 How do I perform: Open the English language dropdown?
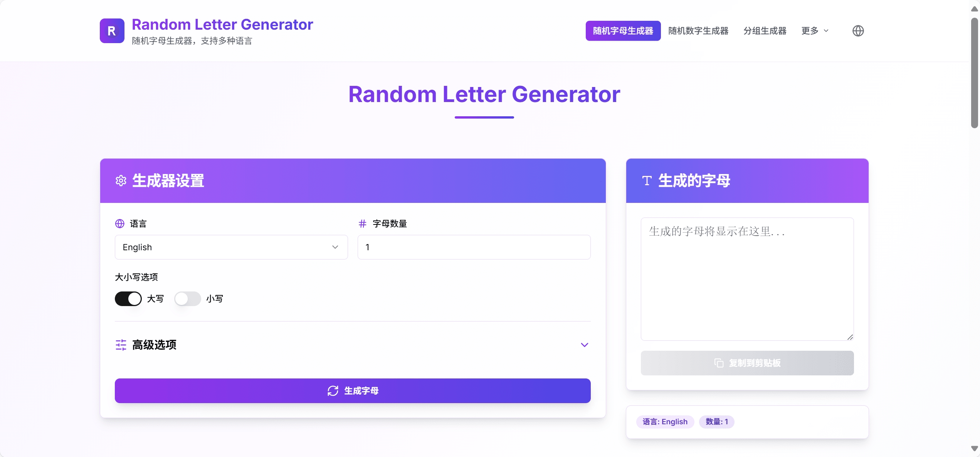click(231, 247)
